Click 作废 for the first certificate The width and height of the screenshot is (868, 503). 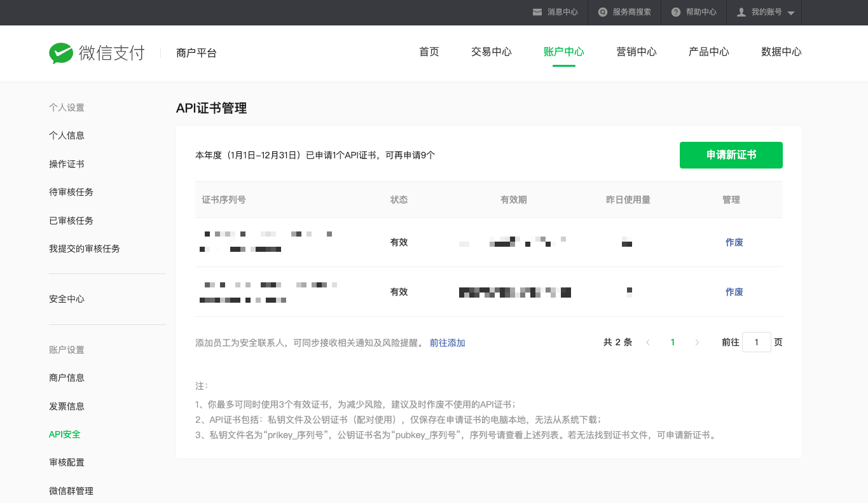(734, 242)
